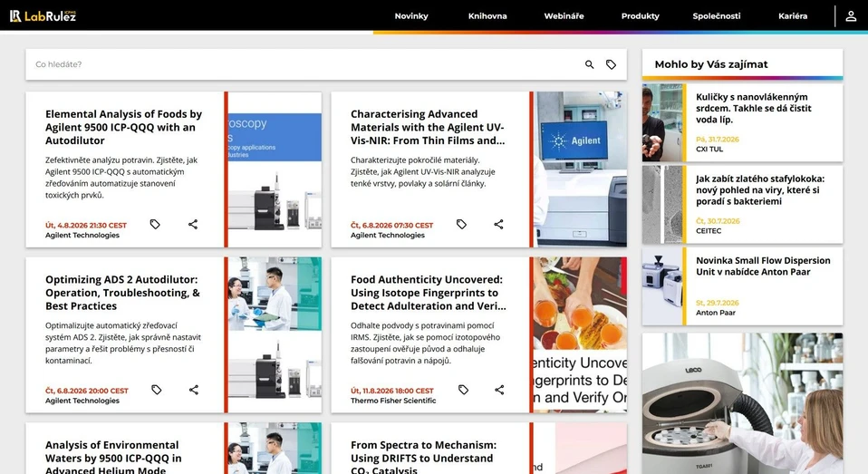Open Analysis of Environmental Waters webinar title
Screen dimensions: 868x474
coord(113,458)
